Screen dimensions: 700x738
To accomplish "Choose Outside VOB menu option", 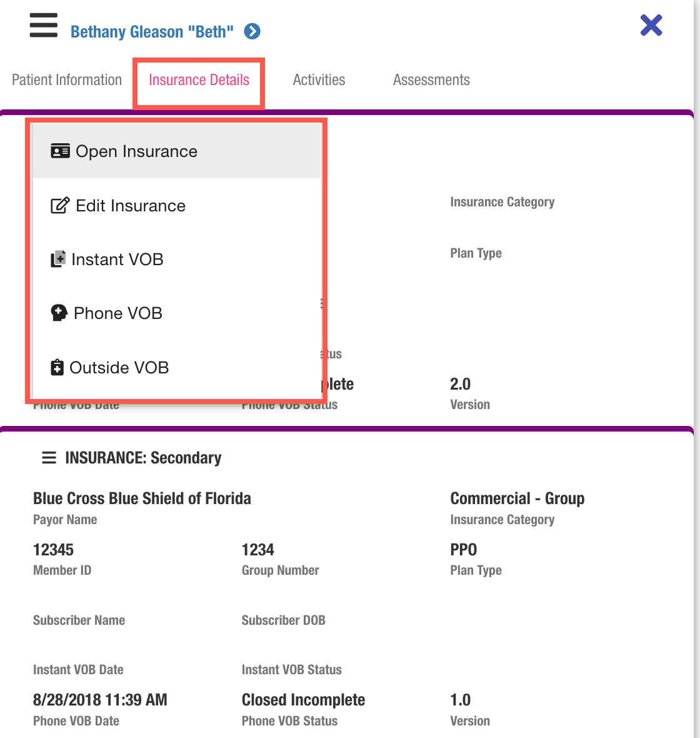I will click(119, 368).
